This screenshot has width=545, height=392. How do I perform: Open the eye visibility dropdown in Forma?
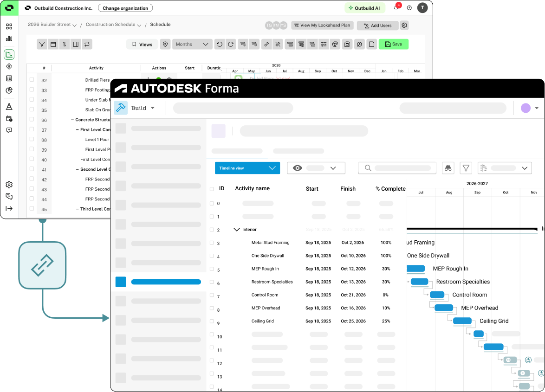coord(316,168)
